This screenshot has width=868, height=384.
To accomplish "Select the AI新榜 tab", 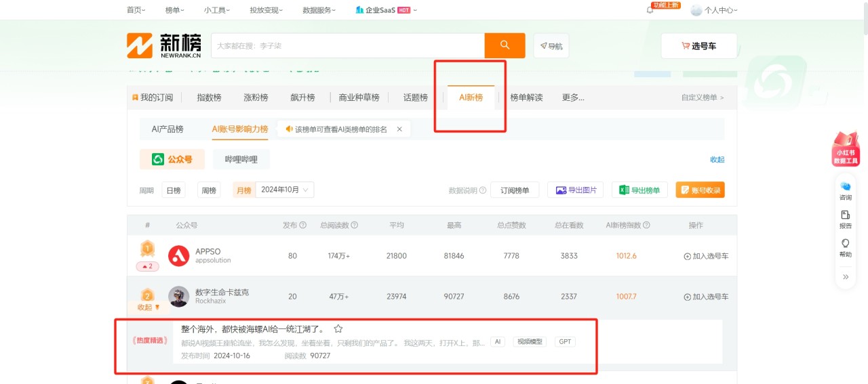I will (x=471, y=98).
